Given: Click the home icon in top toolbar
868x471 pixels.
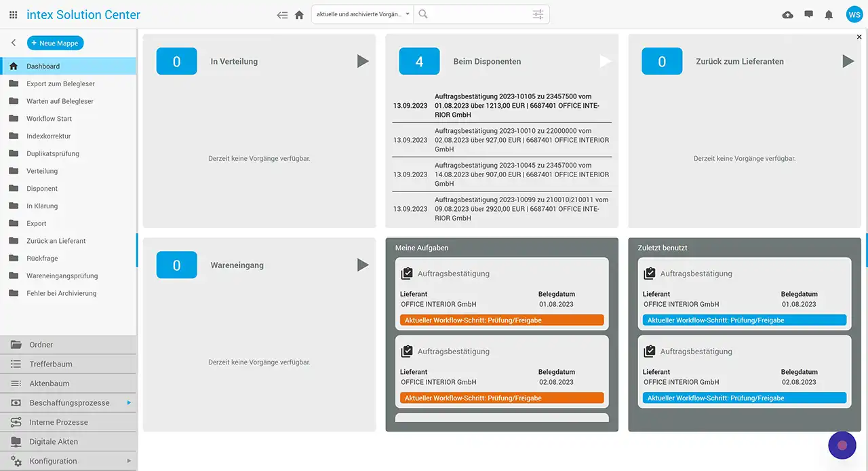Looking at the screenshot, I should 299,15.
